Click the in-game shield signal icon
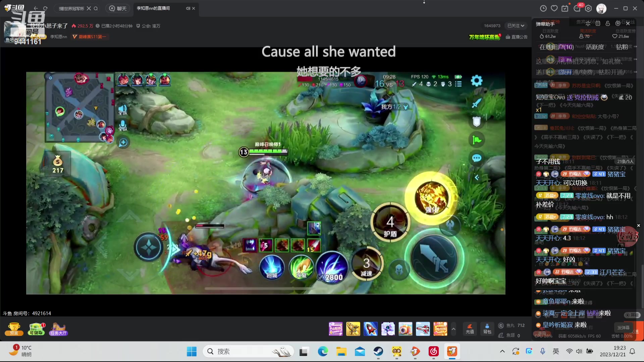Image resolution: width=644 pixels, height=362 pixels. [x=477, y=121]
